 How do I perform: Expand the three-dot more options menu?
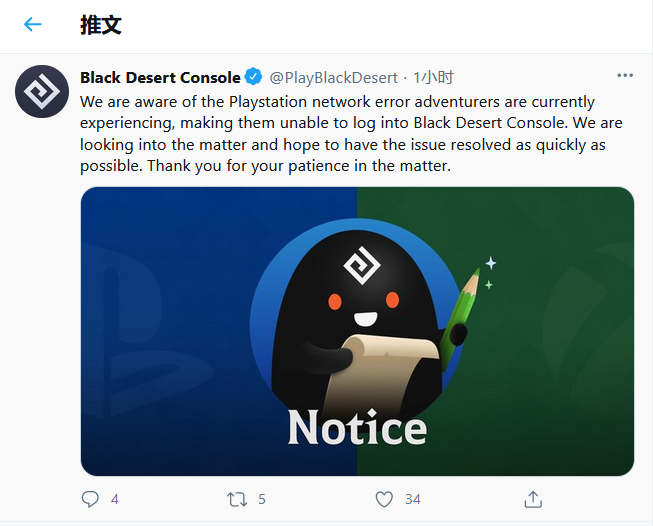click(x=625, y=76)
